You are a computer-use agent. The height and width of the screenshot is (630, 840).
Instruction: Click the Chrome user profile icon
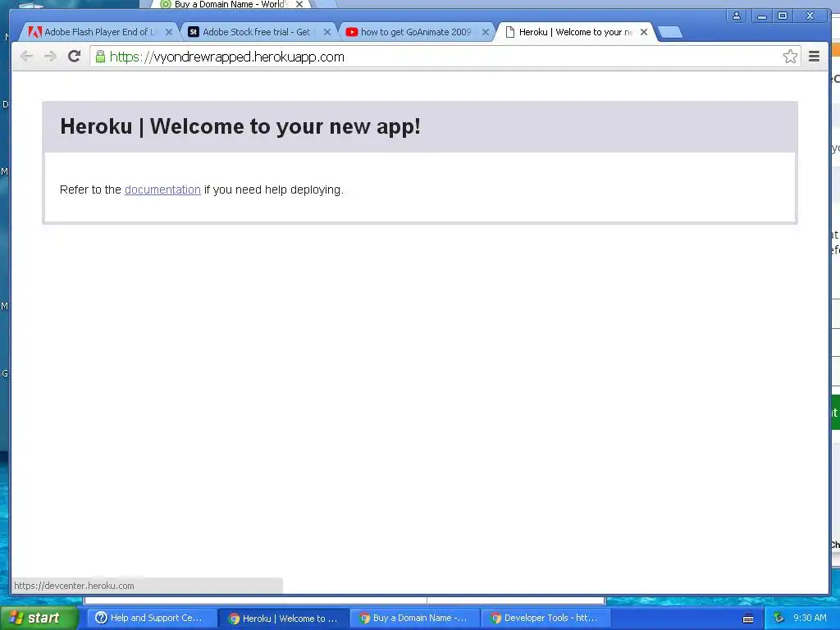(737, 16)
